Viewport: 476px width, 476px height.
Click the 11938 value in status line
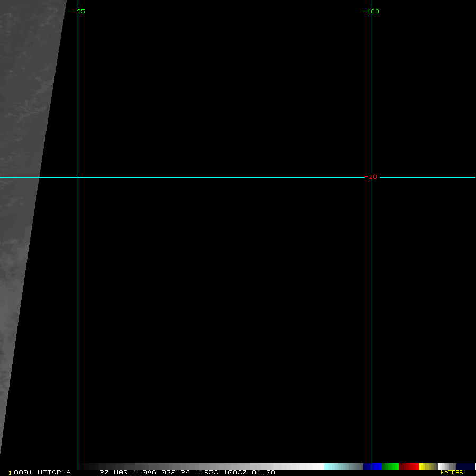click(206, 472)
